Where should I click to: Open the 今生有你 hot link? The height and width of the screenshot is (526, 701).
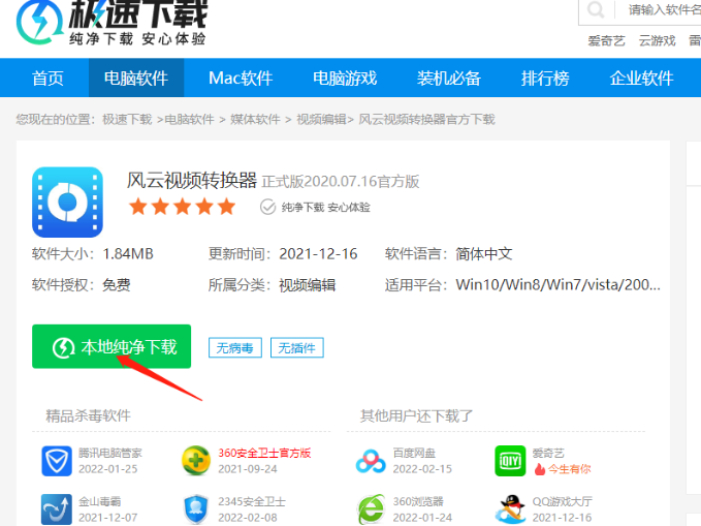coord(570,469)
